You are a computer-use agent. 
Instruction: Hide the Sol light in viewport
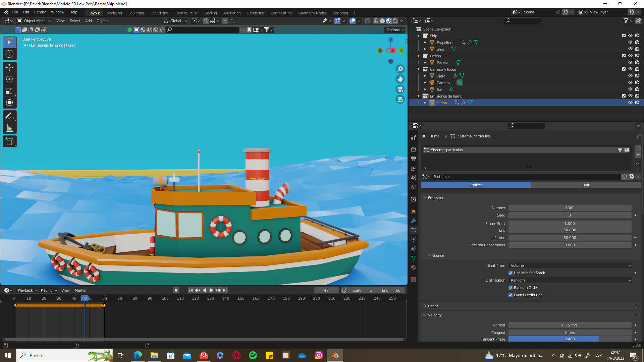coord(630,89)
